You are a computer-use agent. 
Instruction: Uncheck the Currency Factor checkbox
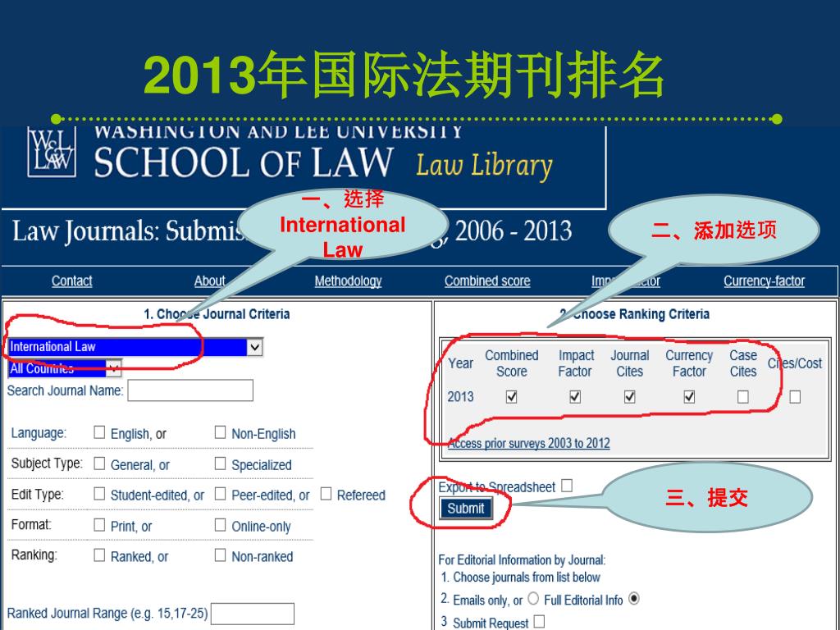pos(689,396)
